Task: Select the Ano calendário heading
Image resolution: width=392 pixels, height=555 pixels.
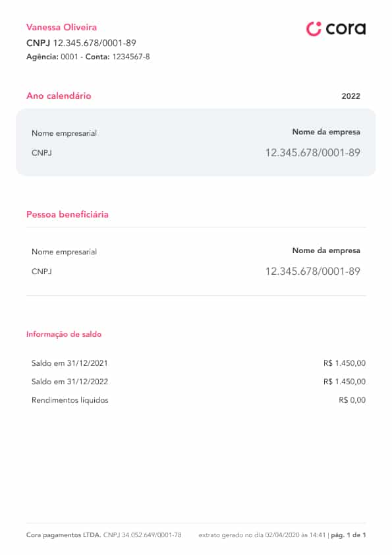Action: pos(59,96)
